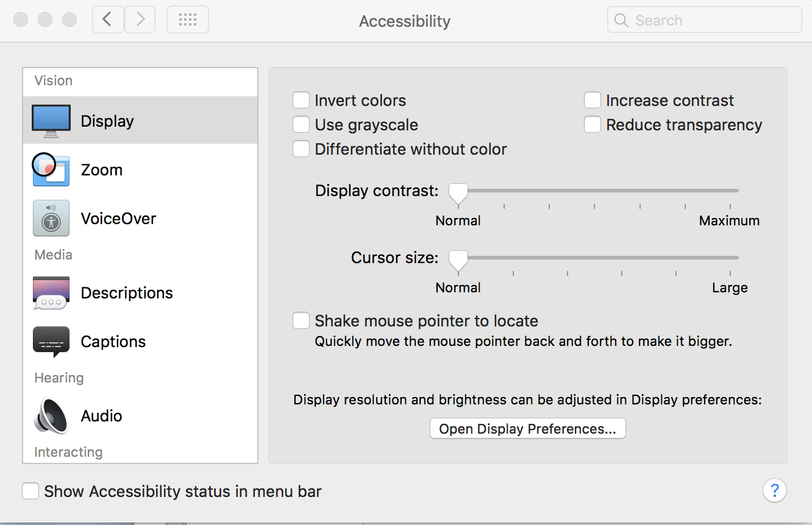Go back with the left arrow button
Viewport: 812px width, 525px height.
tap(108, 20)
